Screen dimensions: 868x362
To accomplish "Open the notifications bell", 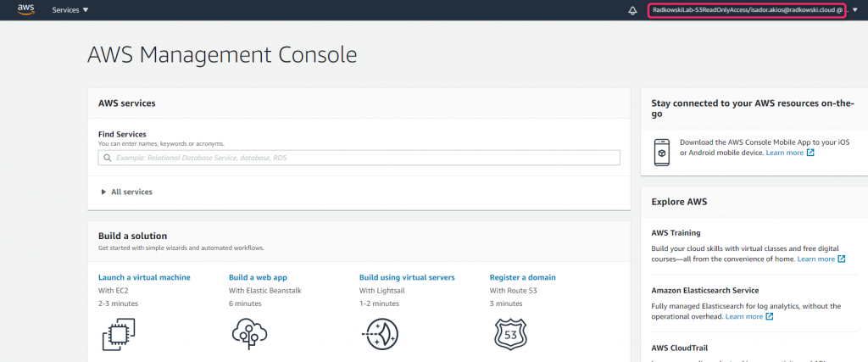I will coord(632,10).
